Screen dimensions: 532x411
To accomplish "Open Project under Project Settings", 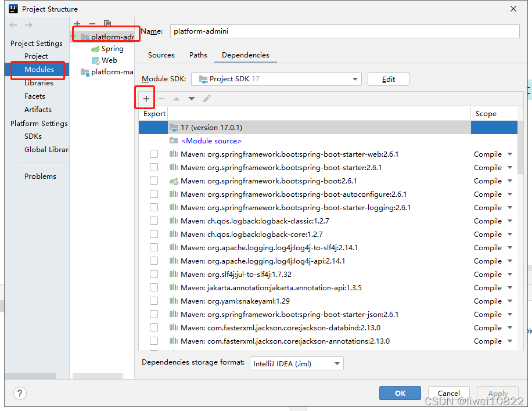I will click(x=36, y=56).
